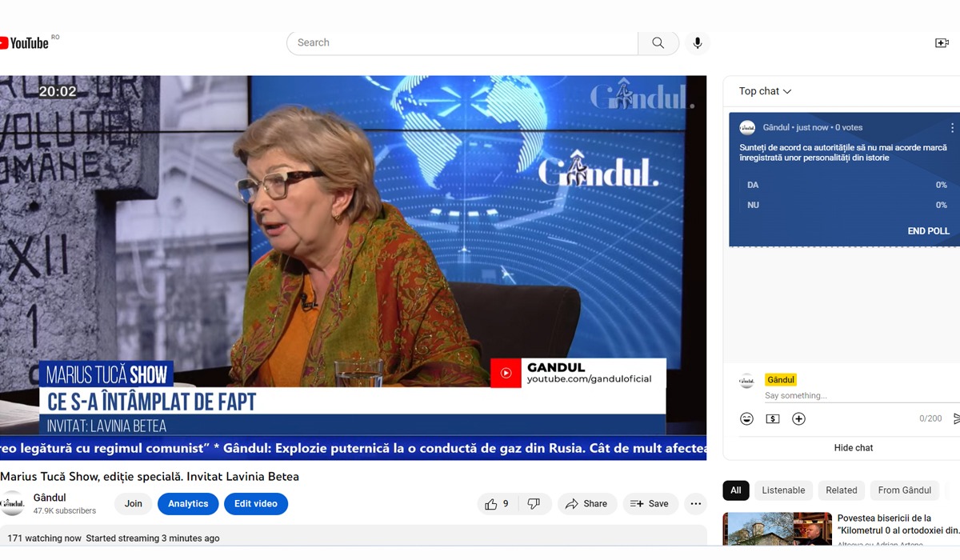960x560 pixels.
Task: Click the poll question text
Action: 843,153
